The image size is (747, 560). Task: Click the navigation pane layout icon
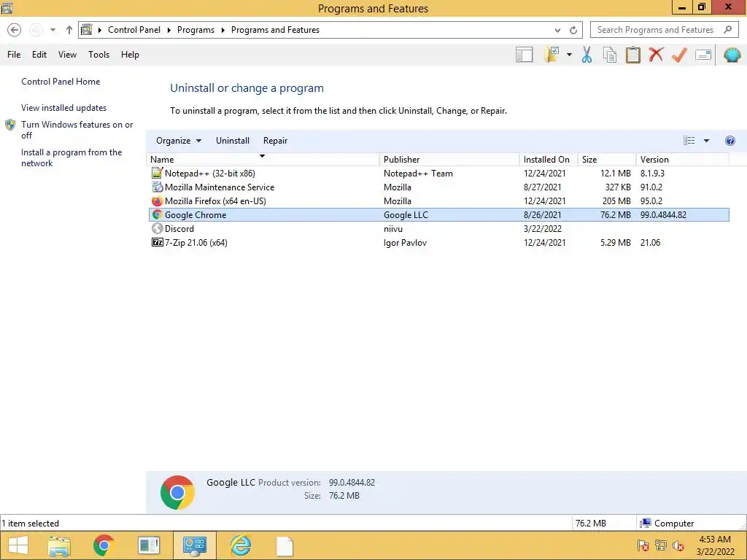[524, 55]
